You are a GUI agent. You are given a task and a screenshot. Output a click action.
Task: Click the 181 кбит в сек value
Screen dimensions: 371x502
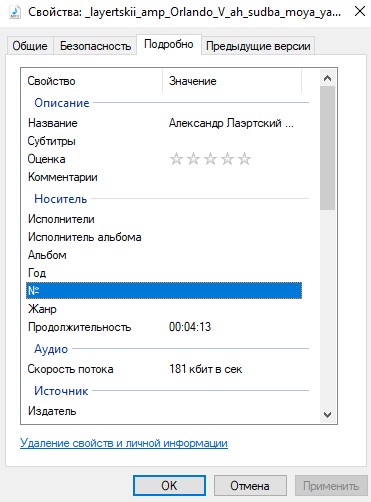click(205, 369)
